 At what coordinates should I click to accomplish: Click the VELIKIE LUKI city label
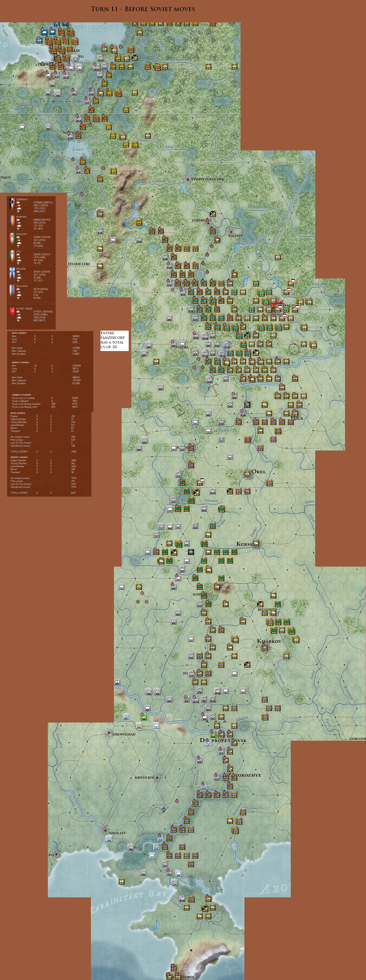[79, 264]
